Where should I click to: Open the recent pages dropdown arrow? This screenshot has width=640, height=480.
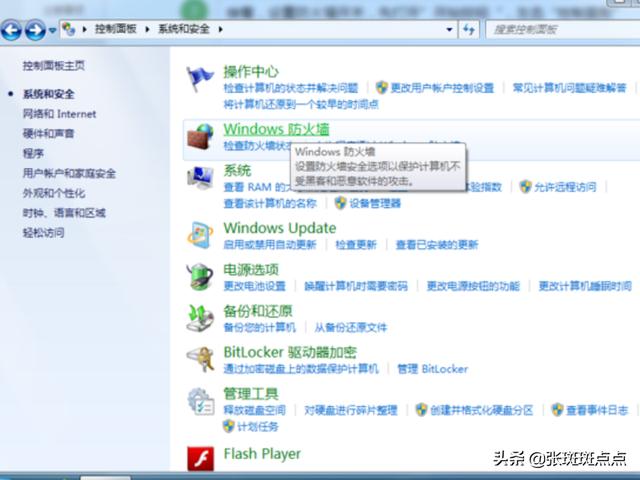(x=52, y=30)
